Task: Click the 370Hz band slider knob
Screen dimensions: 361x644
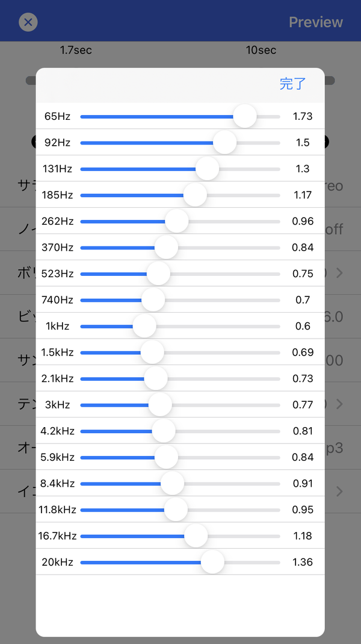Action: 167,248
